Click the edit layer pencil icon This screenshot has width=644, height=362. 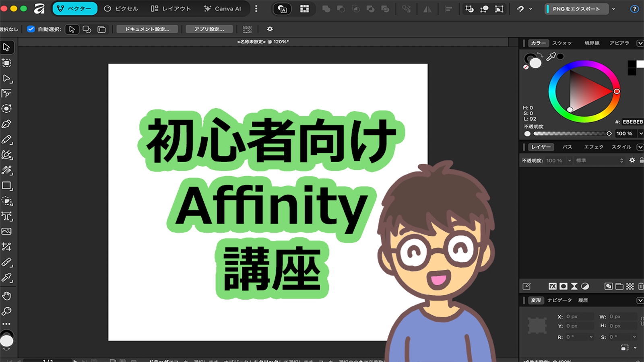click(x=526, y=286)
